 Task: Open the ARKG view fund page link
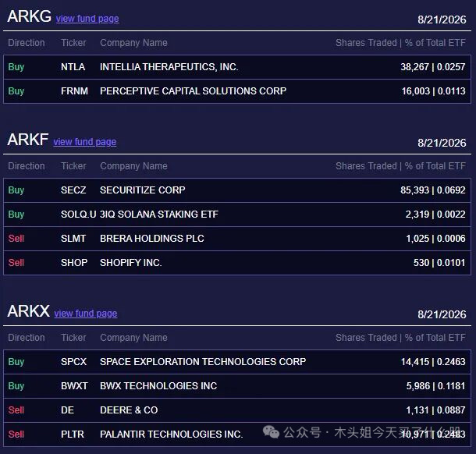(x=87, y=19)
